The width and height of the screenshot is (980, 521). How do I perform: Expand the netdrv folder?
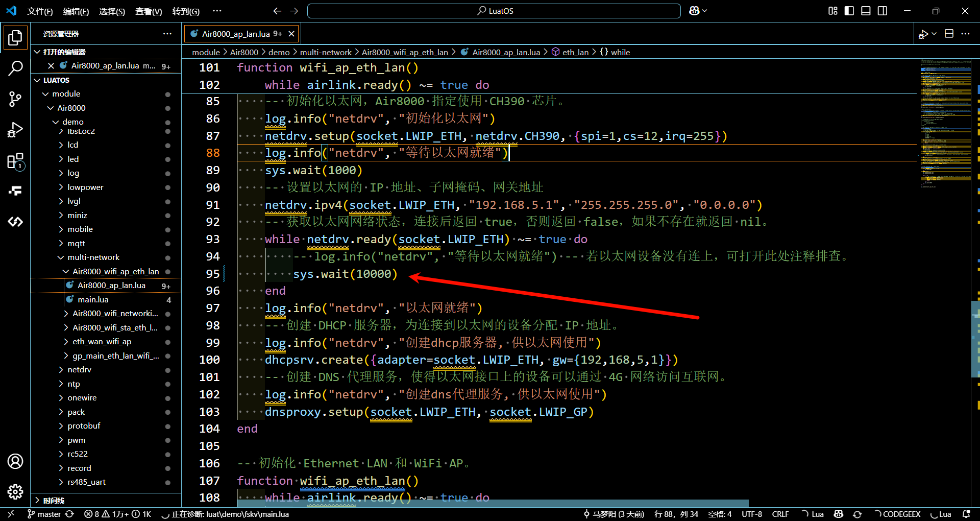tap(106, 370)
